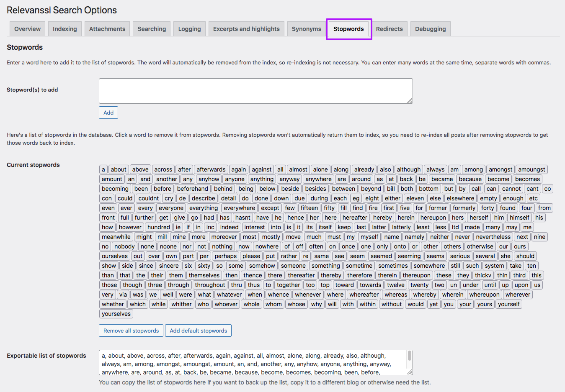
Task: Remove the stopword 'twelve'
Action: tap(396, 285)
